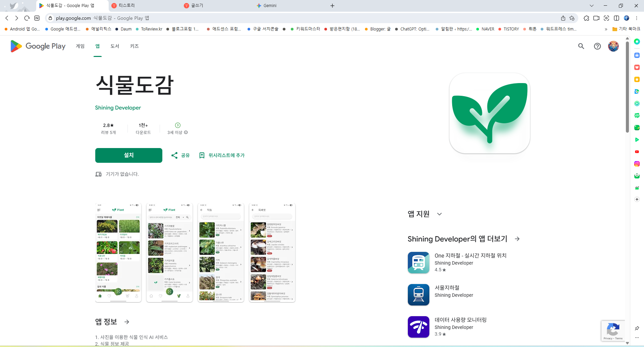
Task: Open Google Play search
Action: [581, 46]
